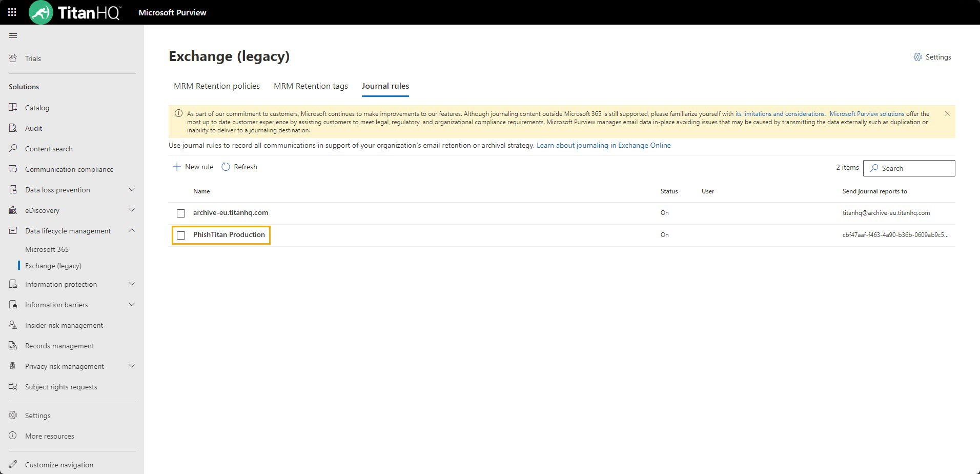Screen dimensions: 980x474
Task: Click the Insider risk management icon
Action: (x=13, y=325)
